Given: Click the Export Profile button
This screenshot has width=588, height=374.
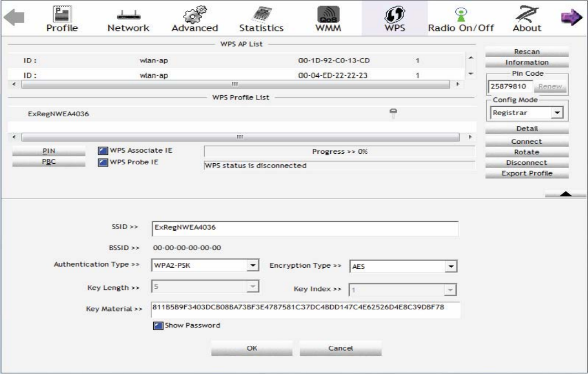Looking at the screenshot, I should (527, 173).
